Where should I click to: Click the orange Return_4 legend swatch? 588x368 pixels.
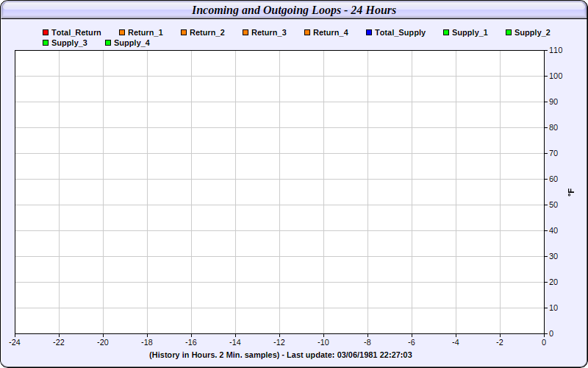click(x=308, y=33)
